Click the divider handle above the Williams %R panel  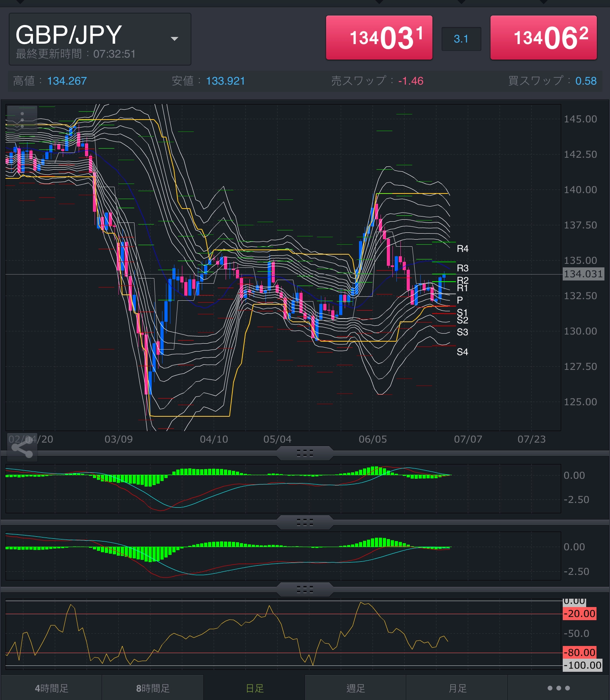[305, 590]
